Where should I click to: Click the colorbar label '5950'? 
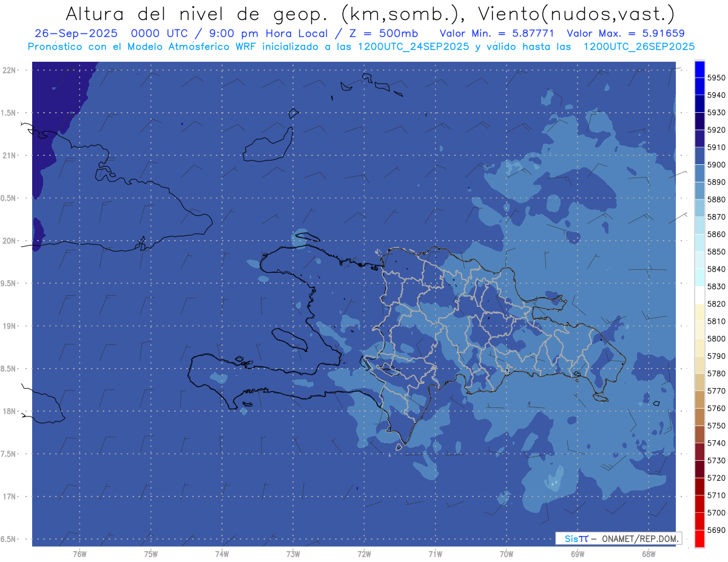pos(716,78)
